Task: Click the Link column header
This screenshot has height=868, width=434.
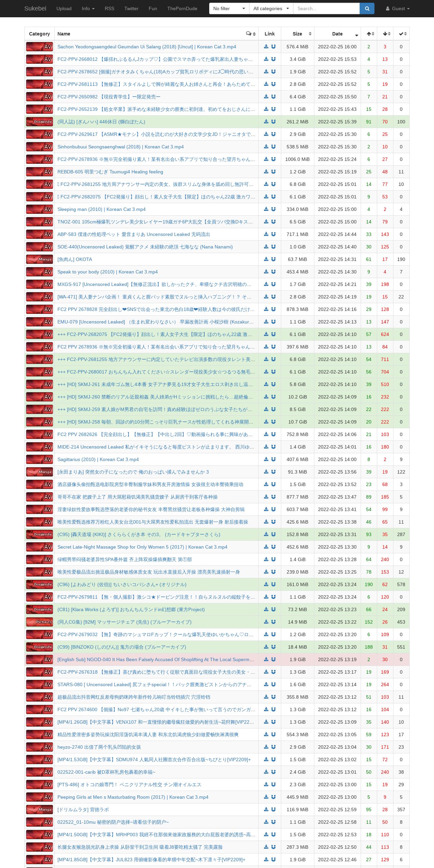Action: click(x=270, y=34)
